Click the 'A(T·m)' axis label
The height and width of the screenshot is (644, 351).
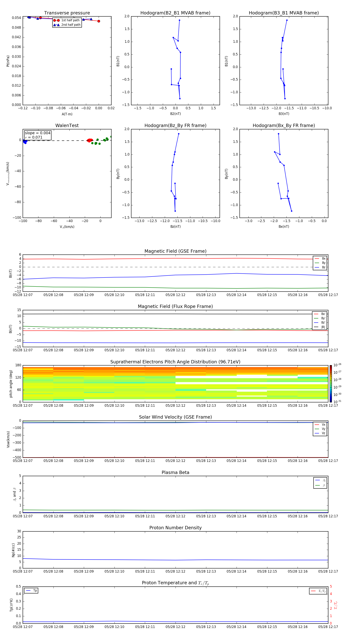67,114
